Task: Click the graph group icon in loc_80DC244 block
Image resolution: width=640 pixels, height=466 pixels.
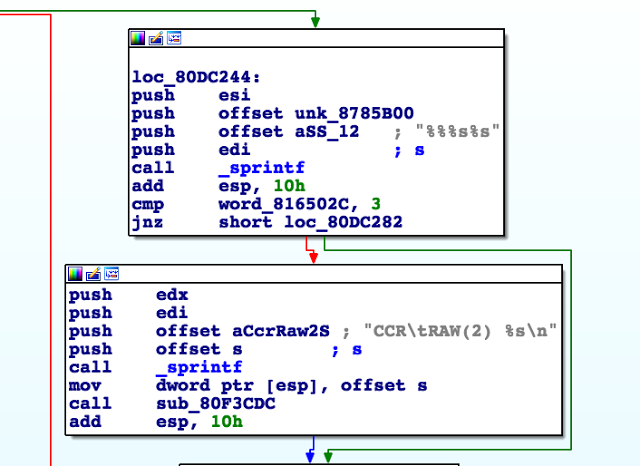Action: [174, 38]
